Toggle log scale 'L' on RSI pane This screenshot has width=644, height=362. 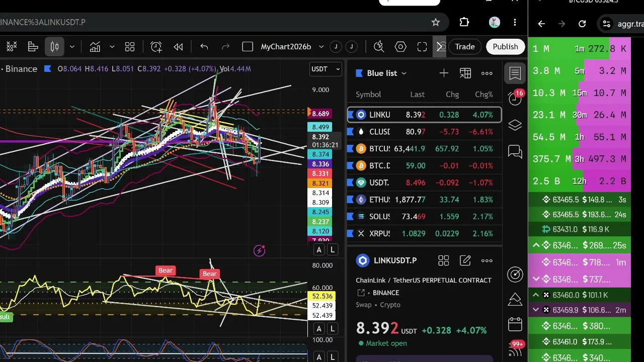333,329
